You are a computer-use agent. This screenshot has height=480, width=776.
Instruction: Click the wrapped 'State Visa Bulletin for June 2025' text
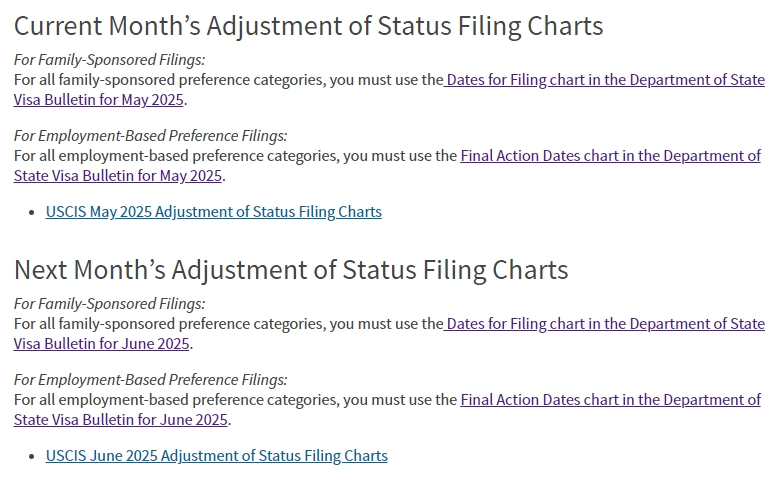point(120,420)
